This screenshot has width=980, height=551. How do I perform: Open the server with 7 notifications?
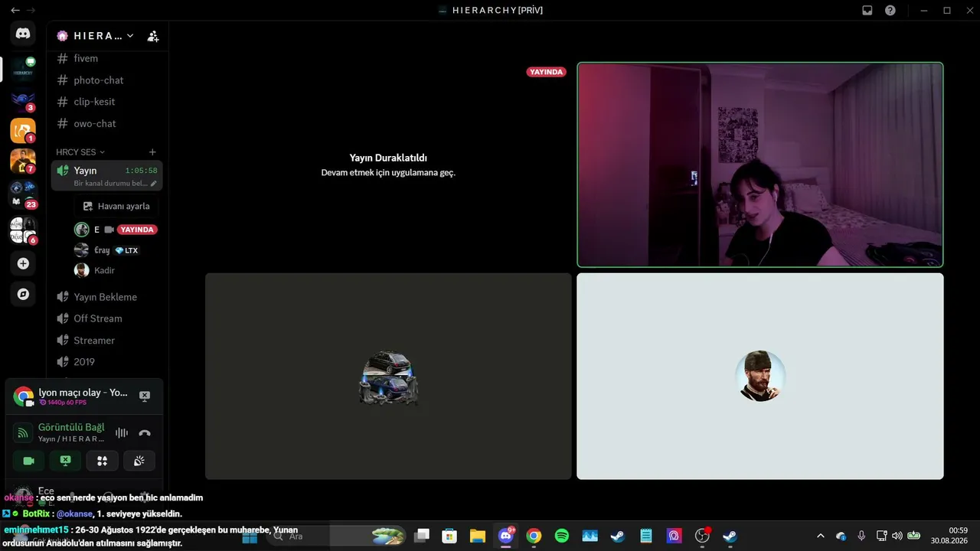tap(23, 161)
